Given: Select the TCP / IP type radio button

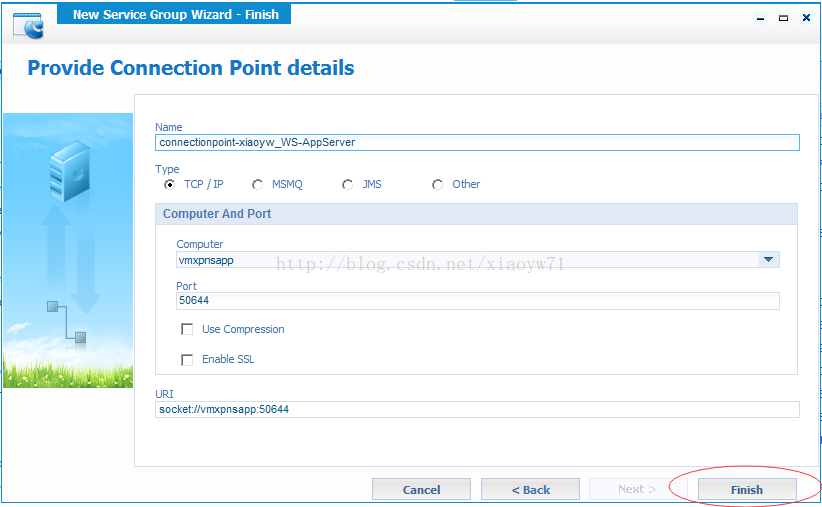Looking at the screenshot, I should point(169,185).
